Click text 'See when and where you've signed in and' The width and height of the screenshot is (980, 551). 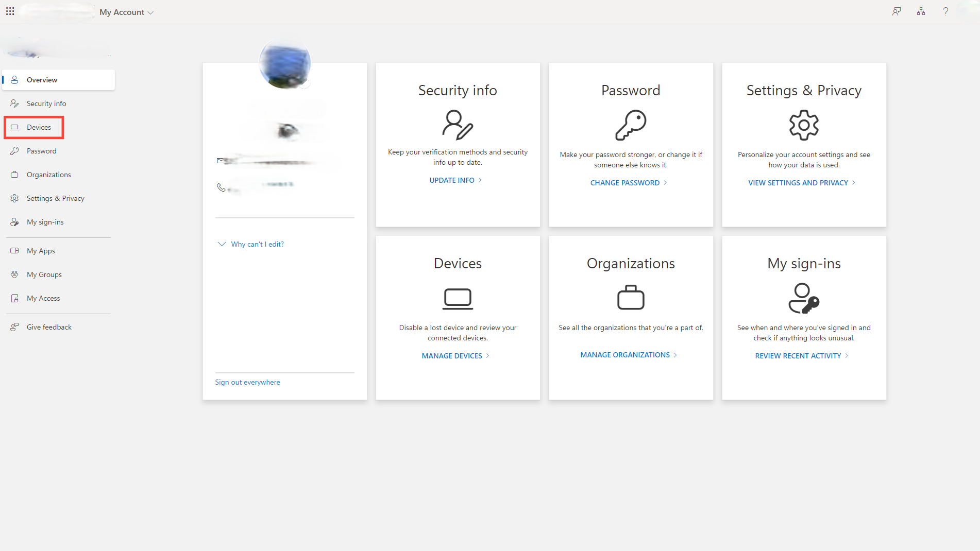804,328
